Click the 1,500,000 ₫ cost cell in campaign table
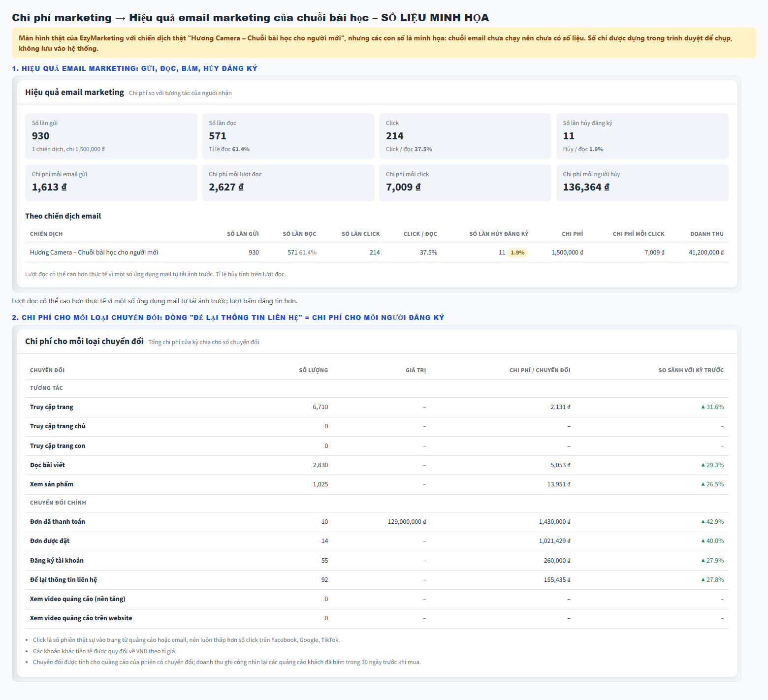Screen dimensions: 768x700 567,253
